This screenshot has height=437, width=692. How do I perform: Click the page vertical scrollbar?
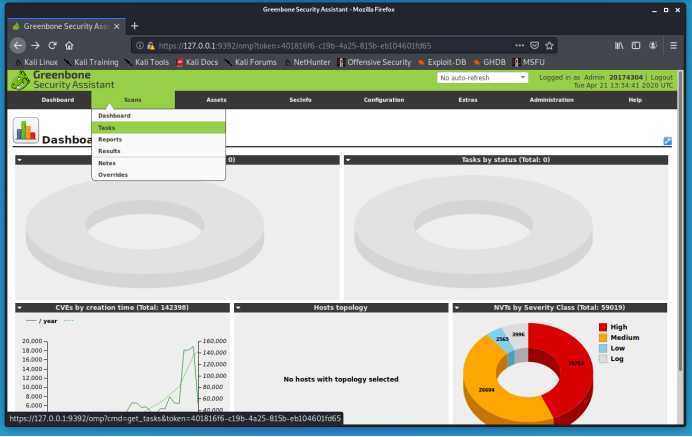681,221
